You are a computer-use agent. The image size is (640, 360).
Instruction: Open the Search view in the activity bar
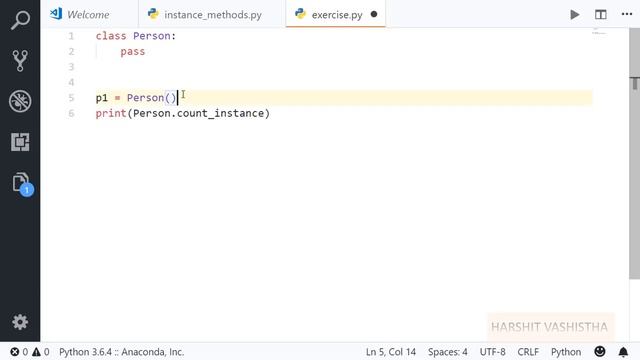tap(20, 20)
